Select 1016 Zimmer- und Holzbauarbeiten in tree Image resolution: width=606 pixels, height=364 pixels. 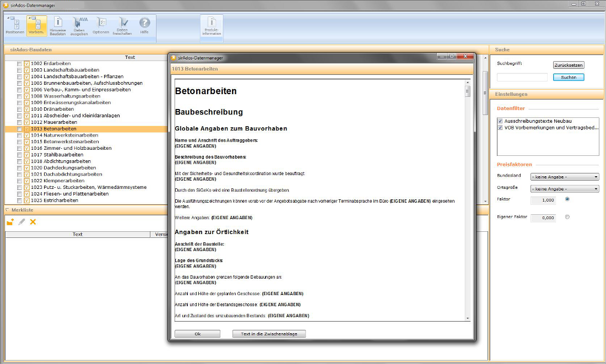pyautogui.click(x=71, y=148)
